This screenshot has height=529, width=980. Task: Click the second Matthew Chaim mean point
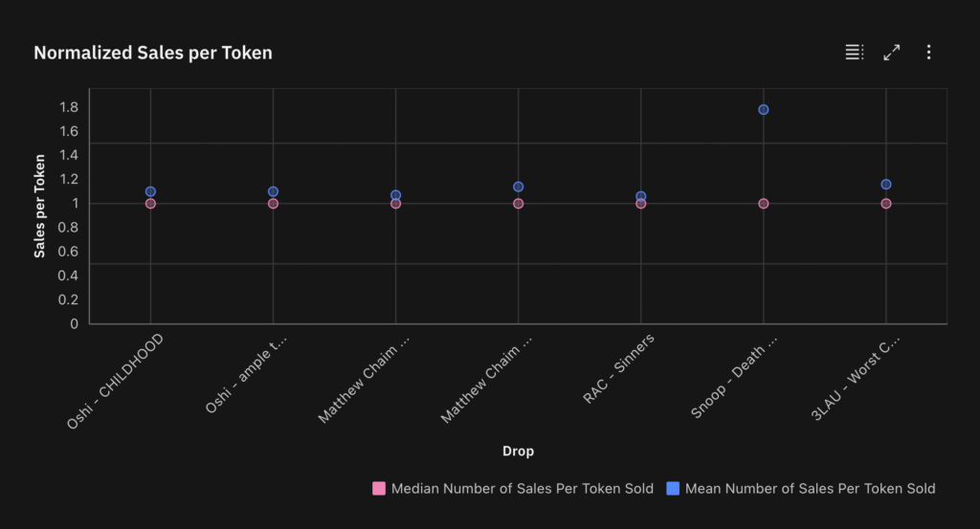519,187
